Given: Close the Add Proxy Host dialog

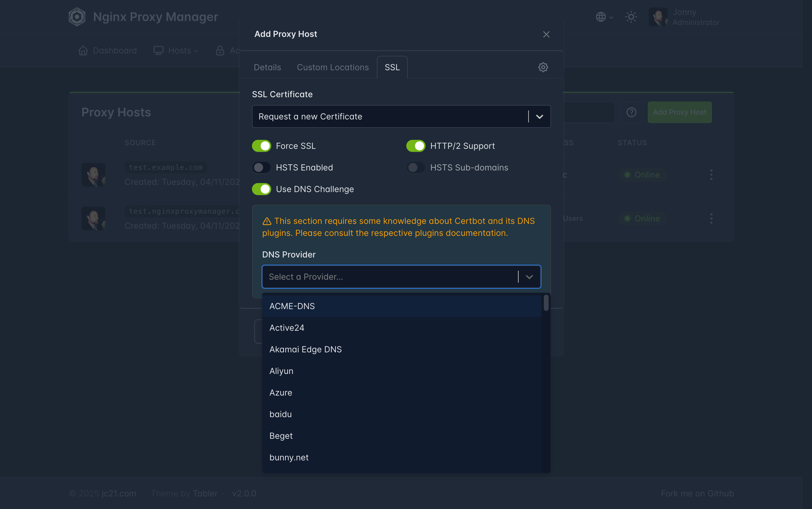Looking at the screenshot, I should (546, 34).
